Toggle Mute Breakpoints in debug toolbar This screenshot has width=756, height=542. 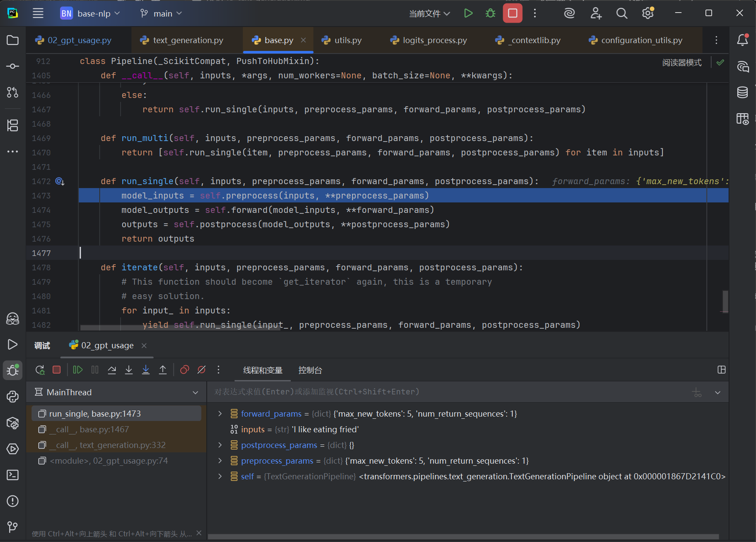(x=202, y=370)
